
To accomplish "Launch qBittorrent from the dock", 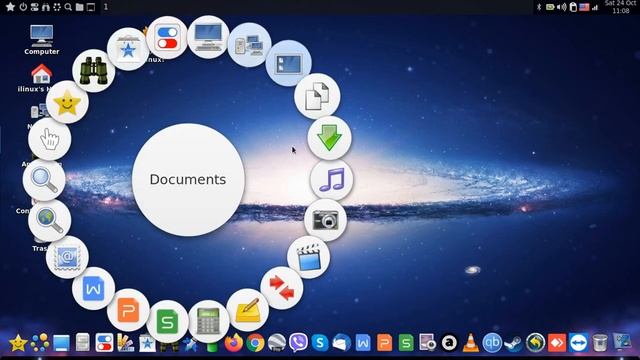I will pyautogui.click(x=492, y=343).
